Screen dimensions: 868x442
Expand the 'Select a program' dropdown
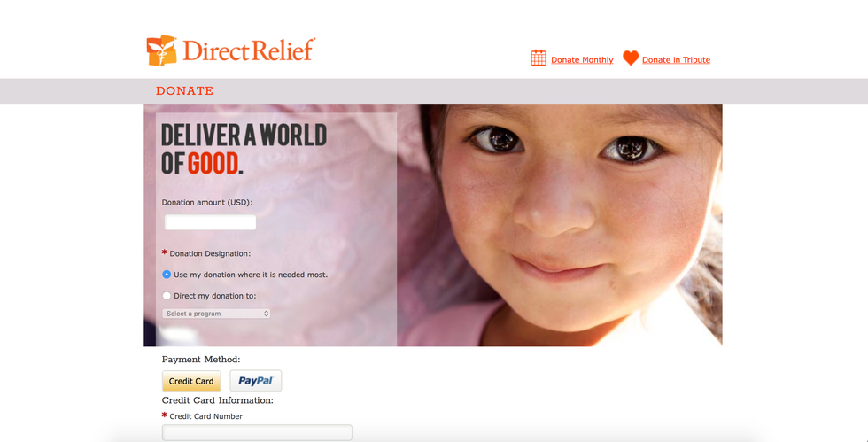pos(216,314)
